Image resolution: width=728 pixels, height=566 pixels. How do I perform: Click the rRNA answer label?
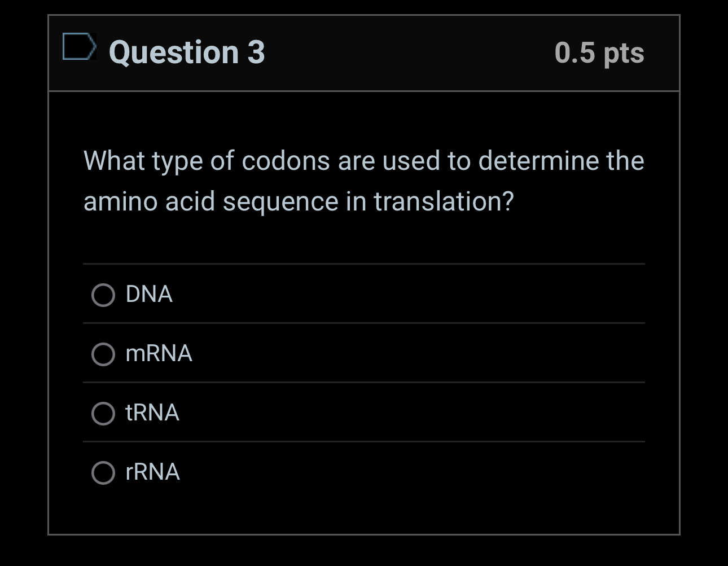pos(152,473)
